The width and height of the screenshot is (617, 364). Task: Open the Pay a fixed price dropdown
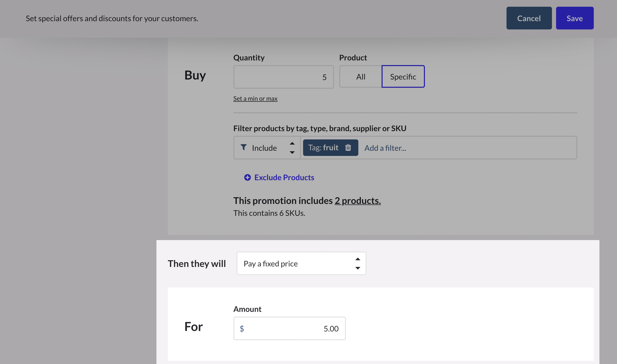coord(301,264)
